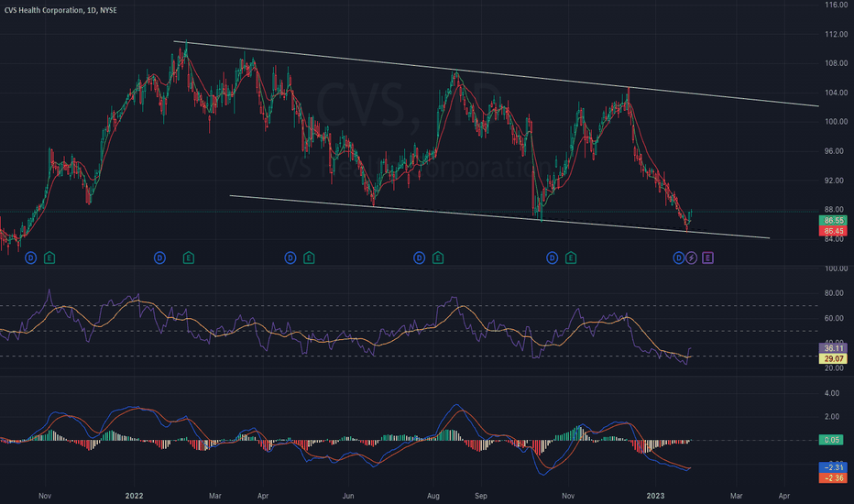This screenshot has height=504, width=854.
Task: Click the Sep label on the time axis
Action: click(x=481, y=496)
